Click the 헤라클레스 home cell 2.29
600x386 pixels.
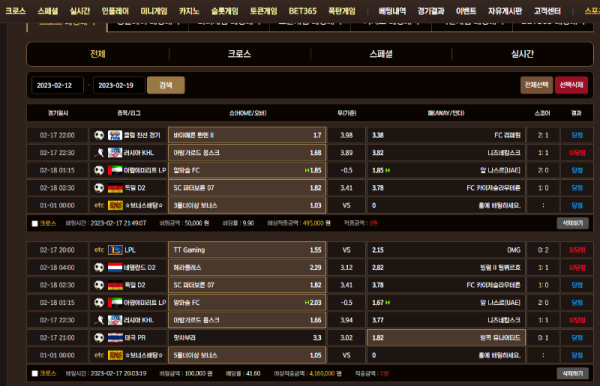coord(247,267)
